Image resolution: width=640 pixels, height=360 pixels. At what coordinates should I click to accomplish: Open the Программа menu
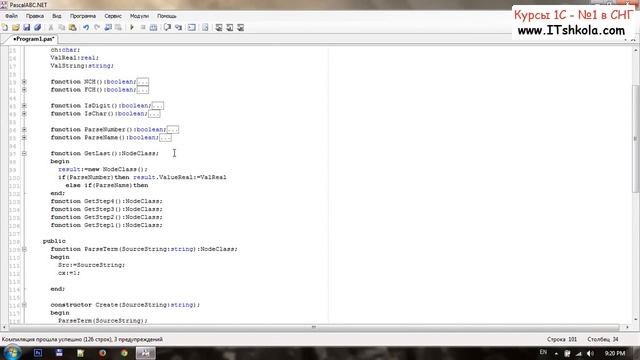(x=83, y=16)
